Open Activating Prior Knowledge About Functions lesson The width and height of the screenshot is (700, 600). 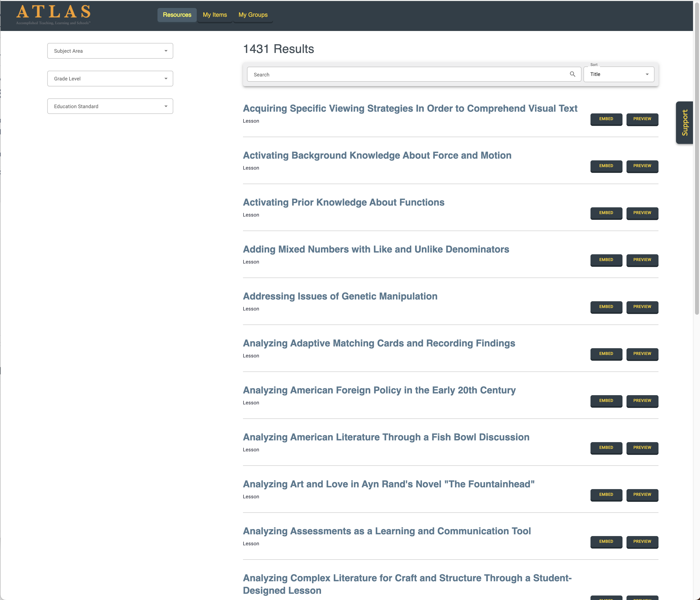pos(343,202)
